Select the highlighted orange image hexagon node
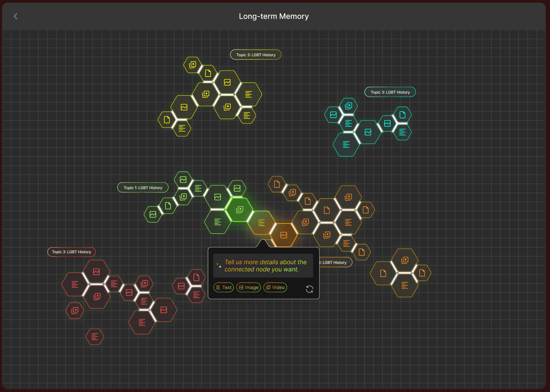The width and height of the screenshot is (550, 392). tap(284, 235)
